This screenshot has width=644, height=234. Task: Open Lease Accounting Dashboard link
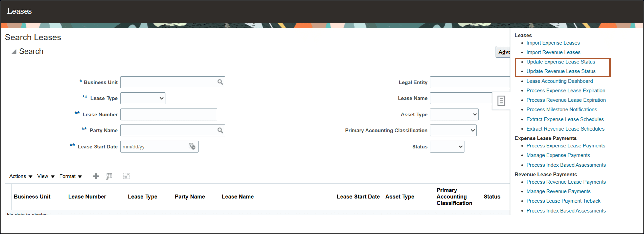pos(559,81)
